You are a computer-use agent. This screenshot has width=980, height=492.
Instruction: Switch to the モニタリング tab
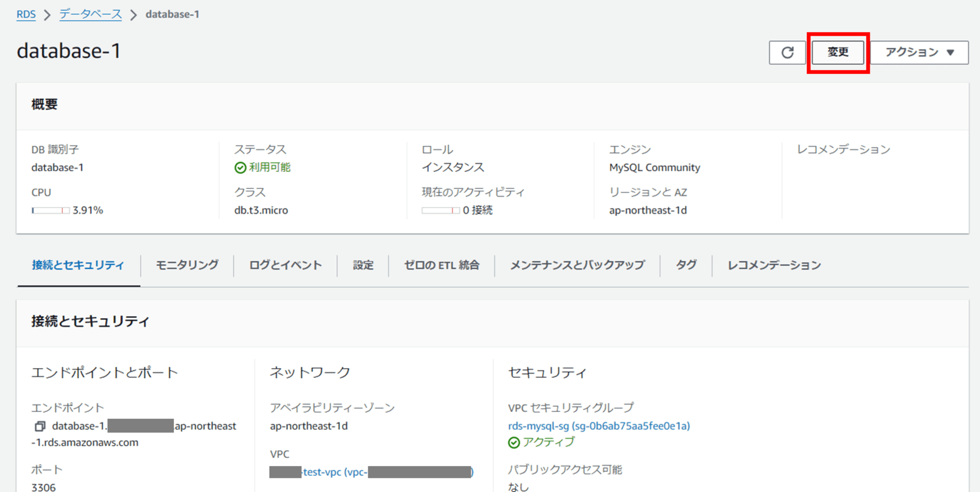[x=187, y=265]
